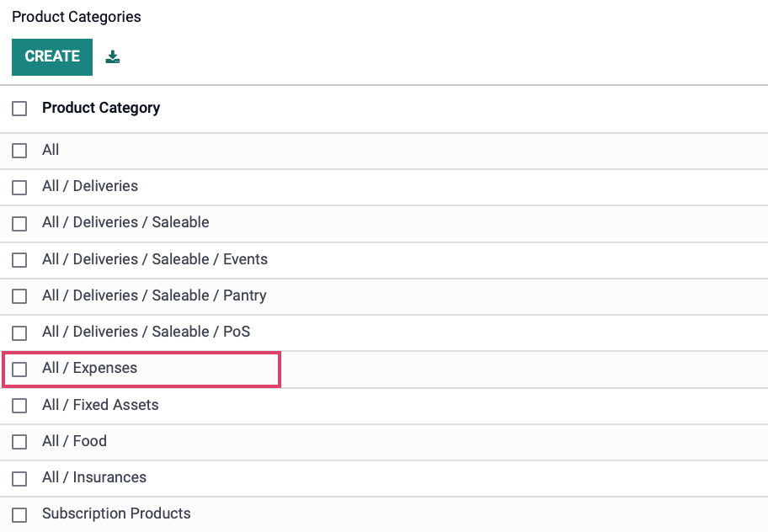This screenshot has height=532, width=768.
Task: Select the All / Fixed Assets checkbox
Action: (x=19, y=406)
